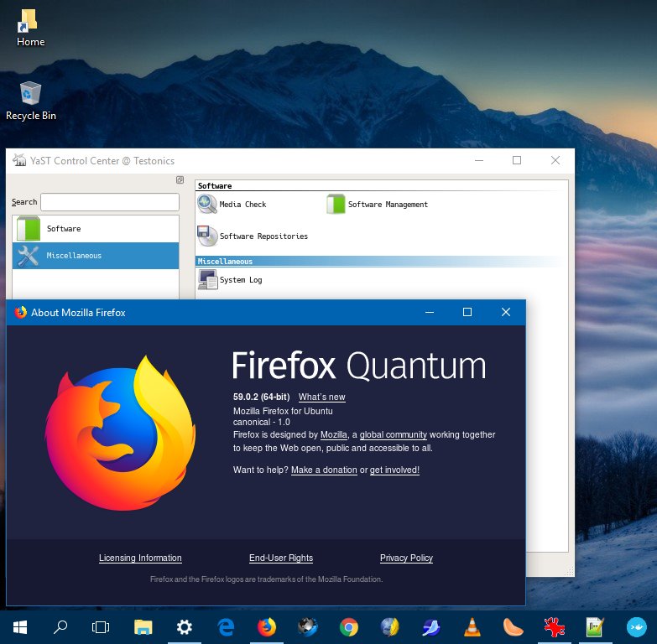Open SeaMonkey icon in taskbar
Screen dimensions: 657x644
point(430,627)
